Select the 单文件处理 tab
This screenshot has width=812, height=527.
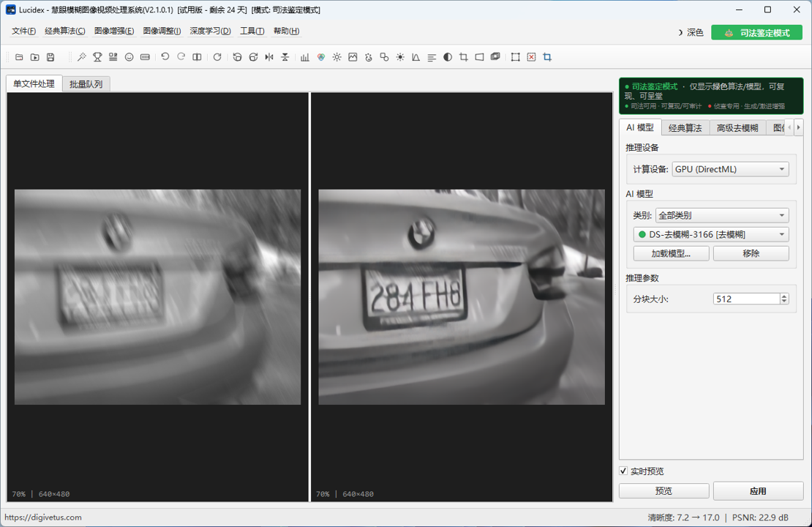point(34,83)
